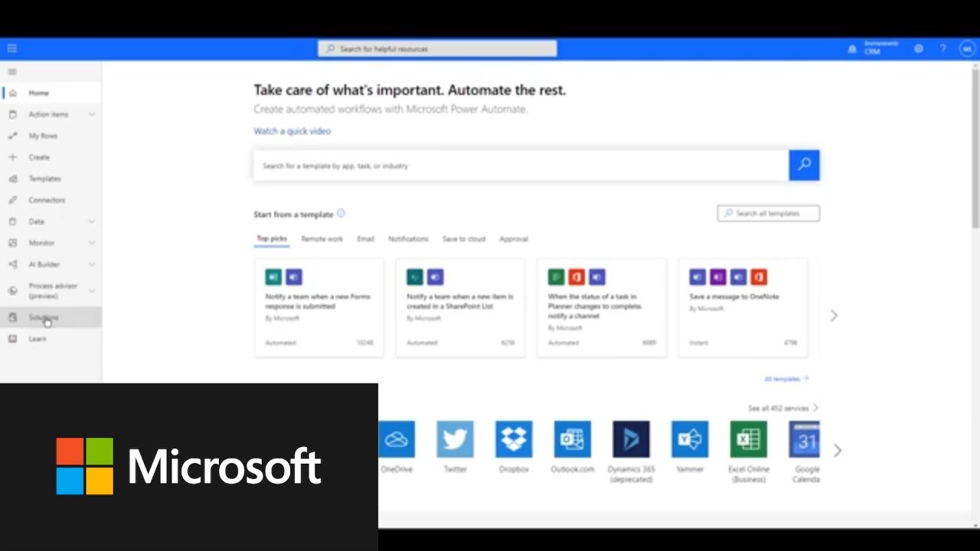Show next templates with the right arrow
Viewport: 980px width, 551px height.
(834, 315)
